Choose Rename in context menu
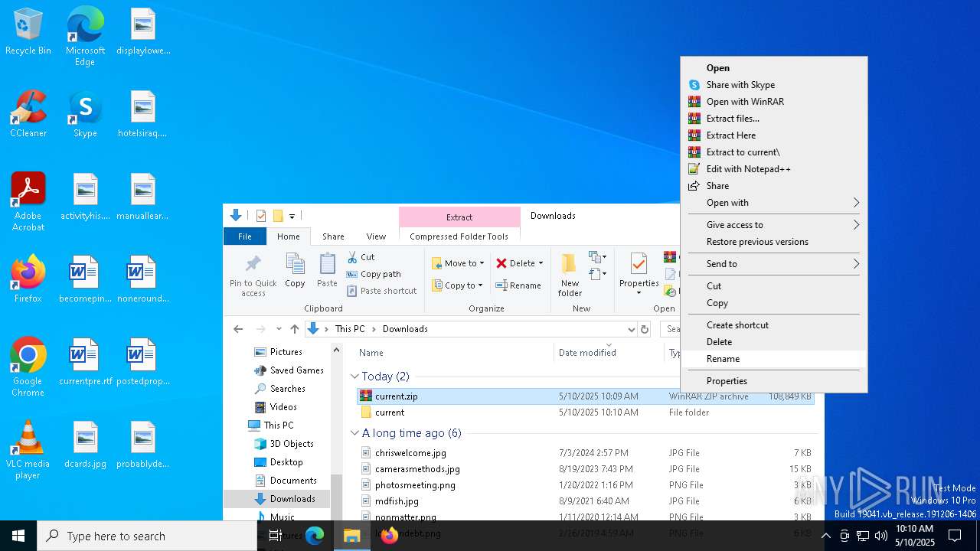Viewport: 980px width, 551px height. click(774, 359)
